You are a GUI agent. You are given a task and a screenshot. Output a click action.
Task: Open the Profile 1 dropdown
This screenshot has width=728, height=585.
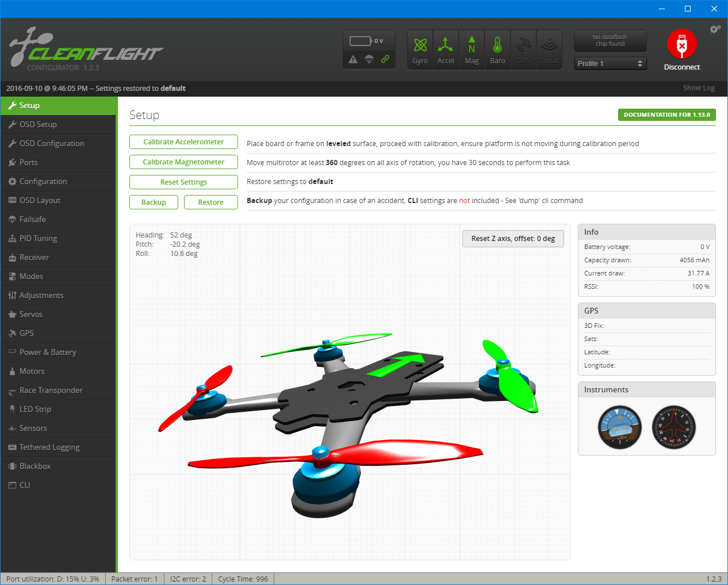(x=610, y=63)
